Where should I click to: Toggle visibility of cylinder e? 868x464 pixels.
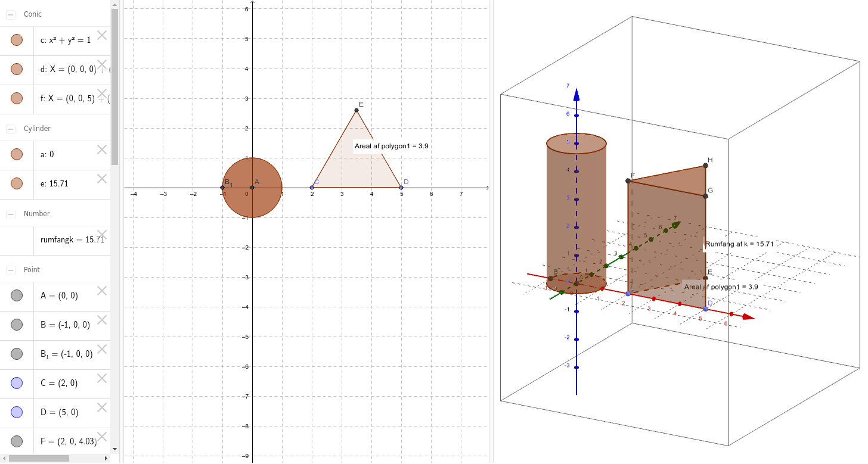point(16,183)
